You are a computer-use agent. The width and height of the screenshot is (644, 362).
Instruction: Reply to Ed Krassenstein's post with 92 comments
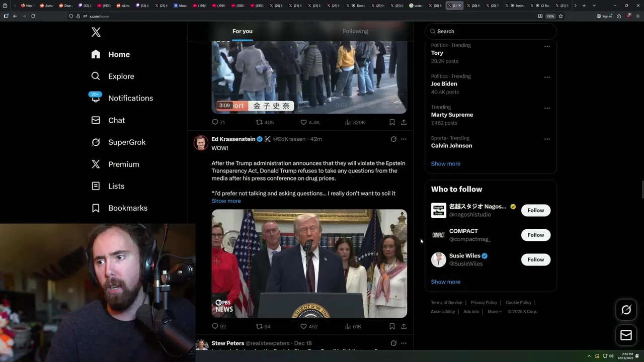click(x=218, y=326)
